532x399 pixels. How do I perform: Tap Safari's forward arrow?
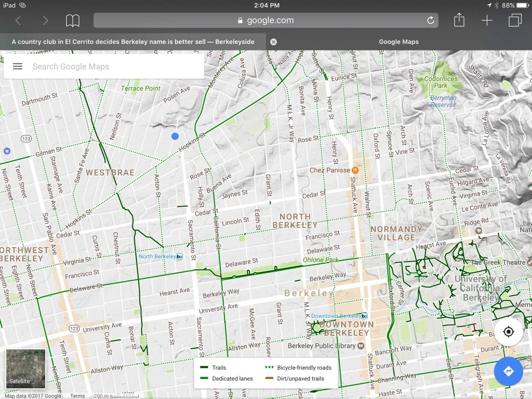click(x=45, y=21)
